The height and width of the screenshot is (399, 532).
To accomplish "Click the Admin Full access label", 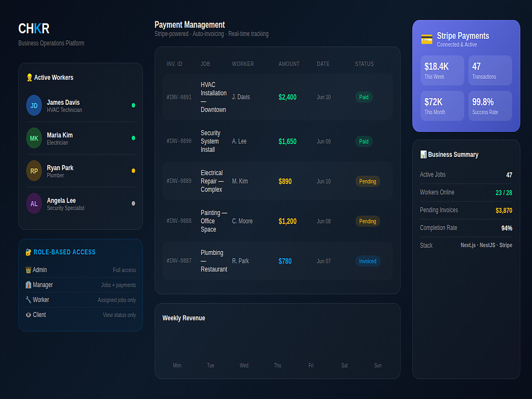I will click(x=124, y=270).
